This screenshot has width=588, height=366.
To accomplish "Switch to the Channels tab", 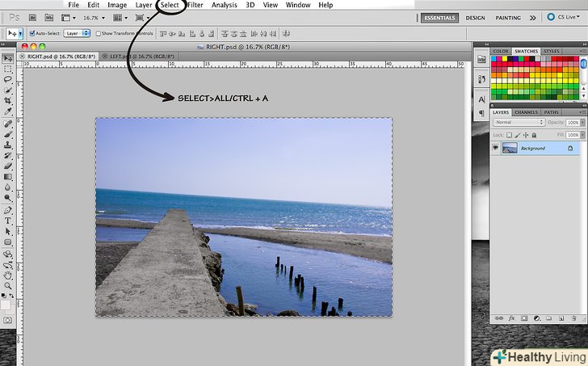I will 526,112.
